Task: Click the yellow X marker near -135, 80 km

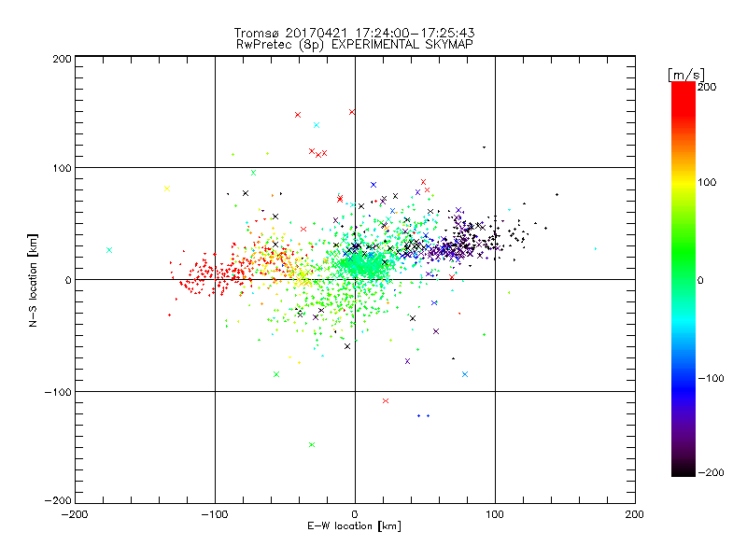Action: point(167,189)
